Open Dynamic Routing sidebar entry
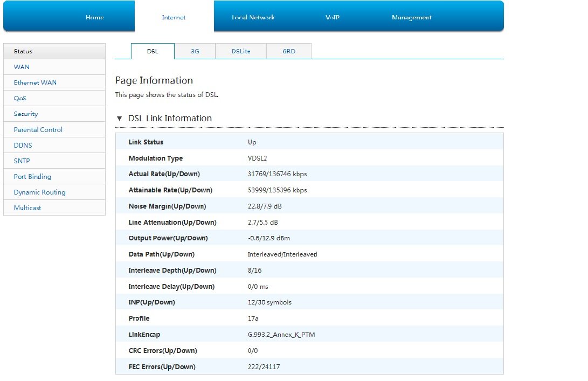This screenshot has width=588, height=381. pos(54,192)
